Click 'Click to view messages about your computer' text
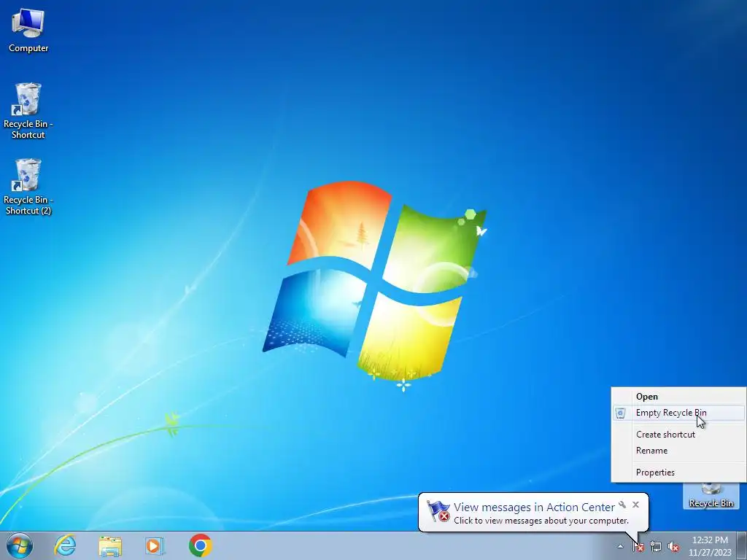Image resolution: width=747 pixels, height=560 pixels. (541, 521)
